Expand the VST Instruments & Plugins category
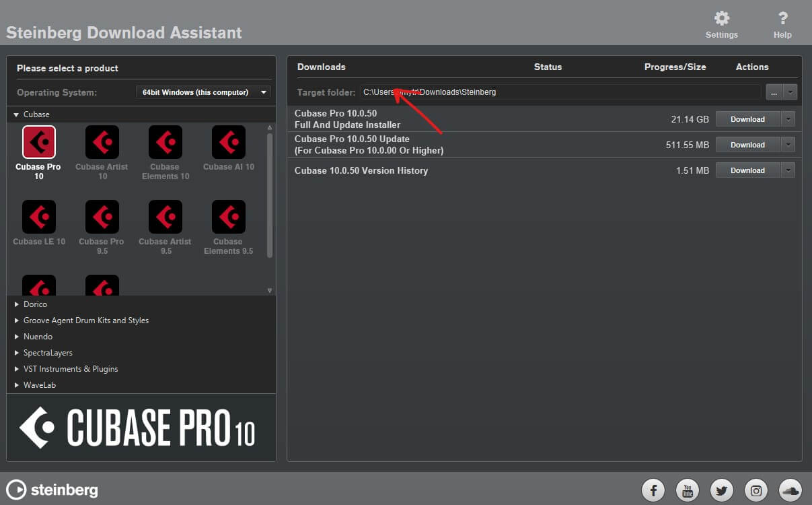Viewport: 812px width, 505px height. (17, 369)
